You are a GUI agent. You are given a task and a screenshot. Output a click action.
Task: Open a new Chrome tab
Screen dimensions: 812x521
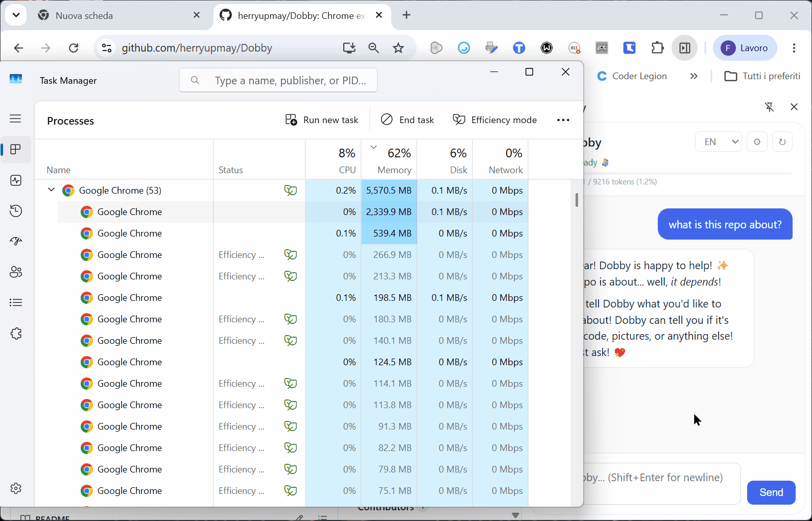(x=407, y=15)
